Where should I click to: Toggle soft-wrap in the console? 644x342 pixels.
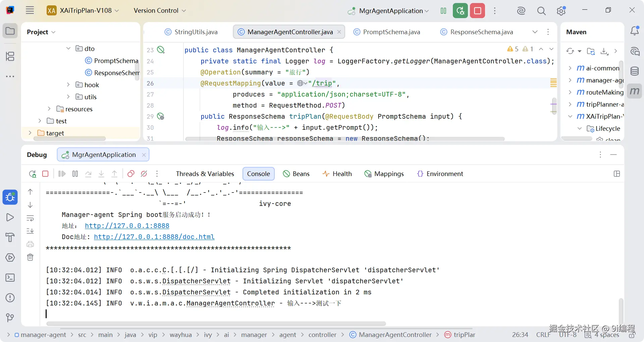coord(30,218)
